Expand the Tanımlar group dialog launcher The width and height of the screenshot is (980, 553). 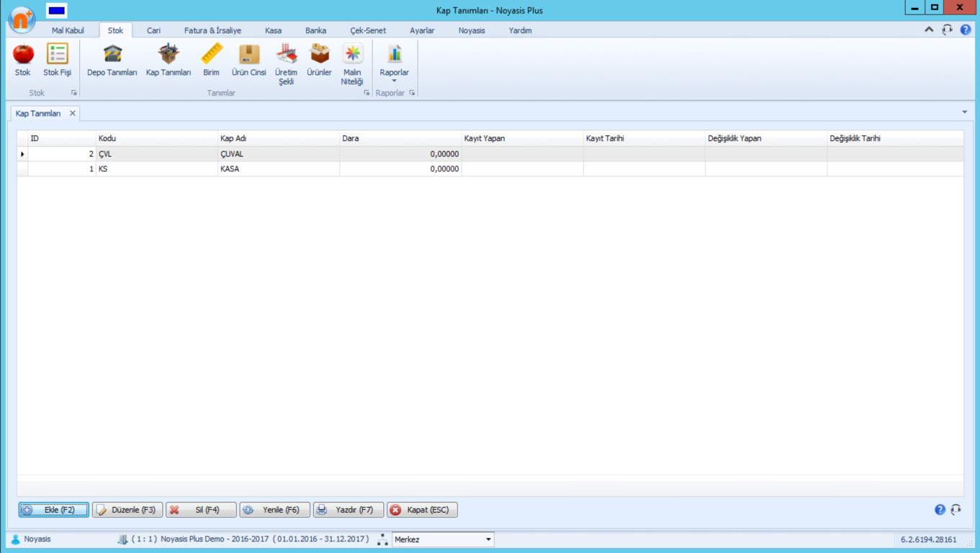pyautogui.click(x=367, y=93)
